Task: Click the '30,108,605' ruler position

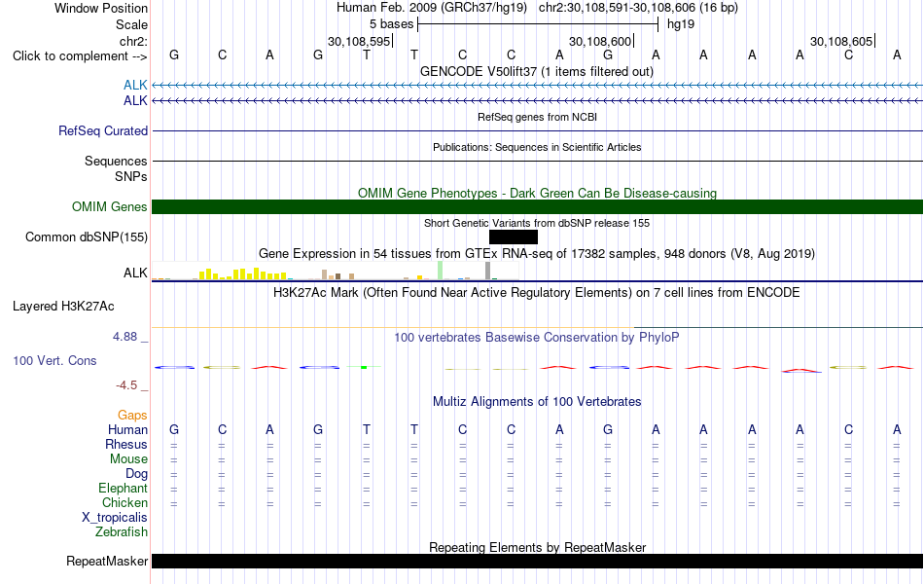Action: [841, 41]
